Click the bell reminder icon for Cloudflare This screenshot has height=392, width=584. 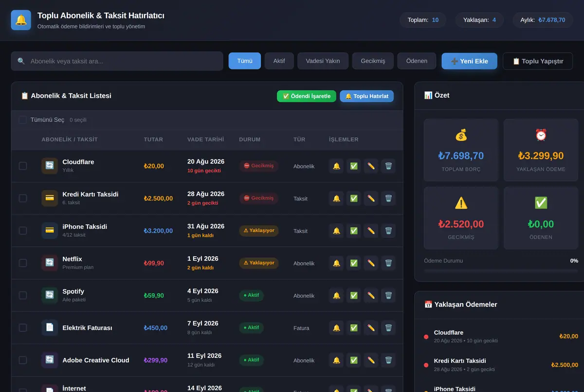pyautogui.click(x=336, y=166)
